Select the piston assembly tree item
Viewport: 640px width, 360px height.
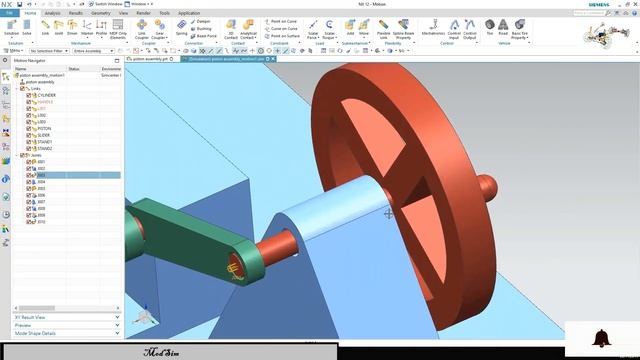pos(37,82)
